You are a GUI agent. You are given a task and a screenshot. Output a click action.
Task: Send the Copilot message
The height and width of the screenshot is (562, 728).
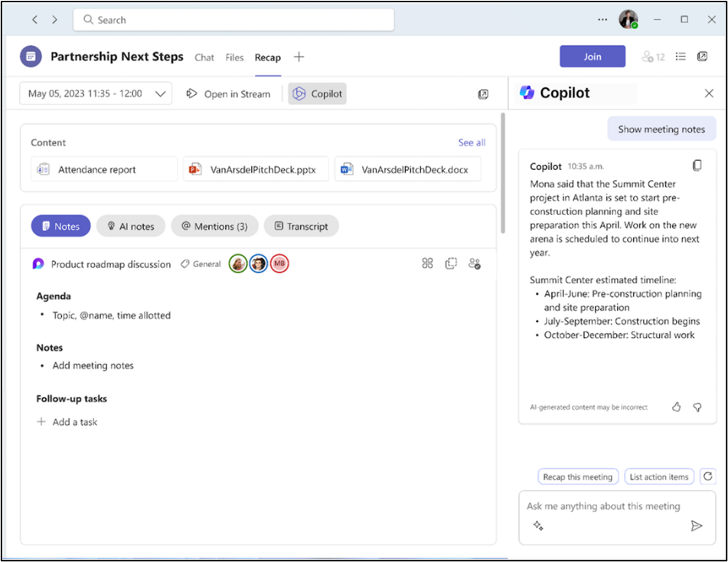pyautogui.click(x=697, y=526)
